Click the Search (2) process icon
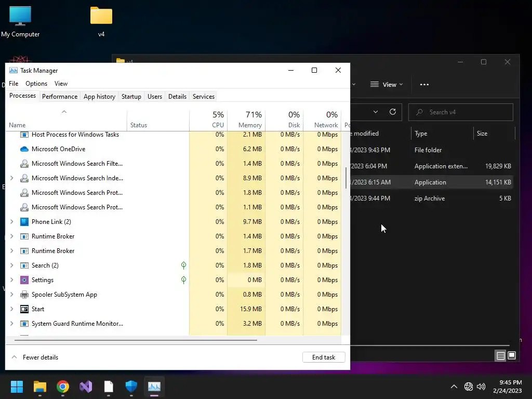The height and width of the screenshot is (399, 532). pos(24,265)
